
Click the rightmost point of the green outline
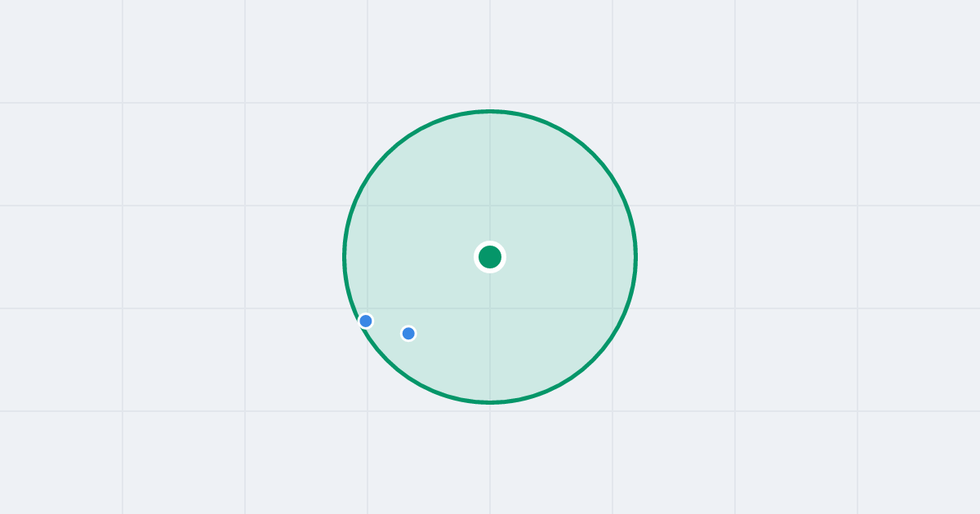tap(635, 257)
